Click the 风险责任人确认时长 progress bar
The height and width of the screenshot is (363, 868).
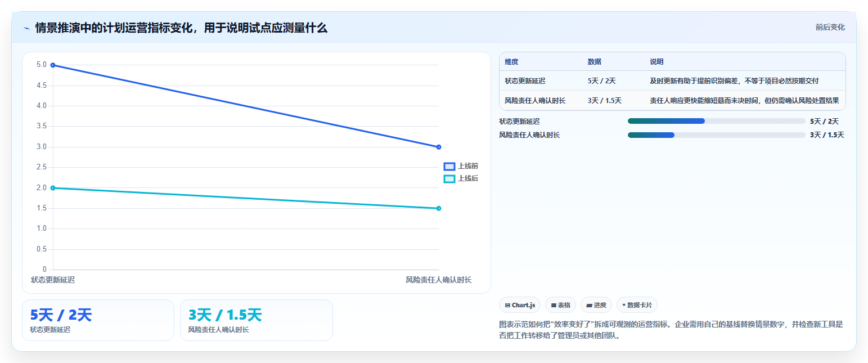717,135
